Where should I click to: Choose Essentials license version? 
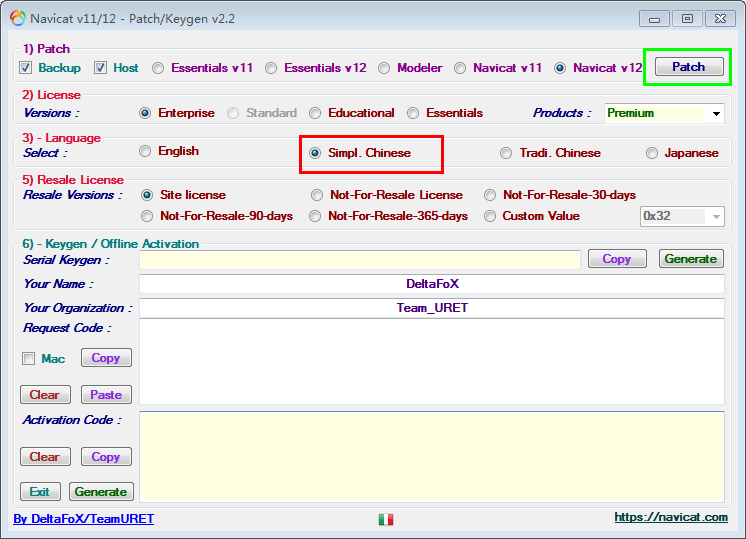pyautogui.click(x=413, y=113)
